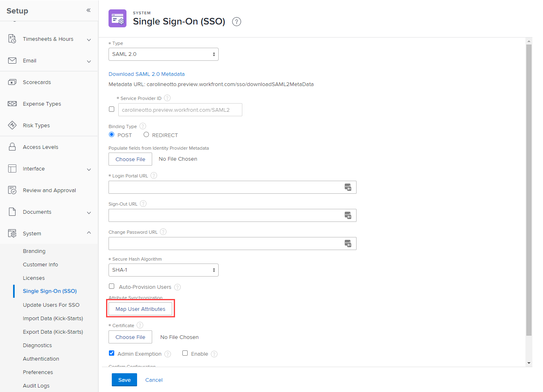
Task: Click the Certificate help icon
Action: coord(140,326)
